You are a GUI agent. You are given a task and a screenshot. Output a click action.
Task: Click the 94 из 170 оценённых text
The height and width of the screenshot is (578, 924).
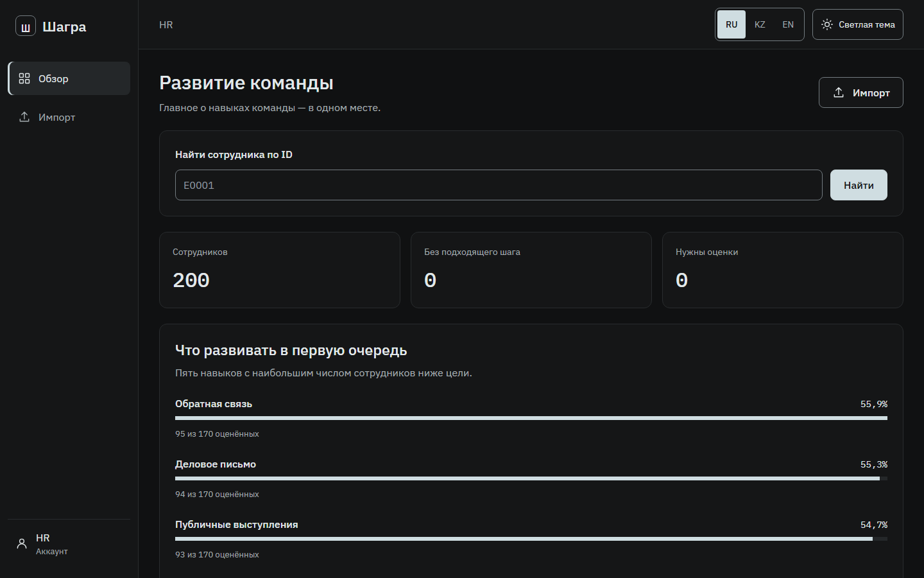click(217, 495)
